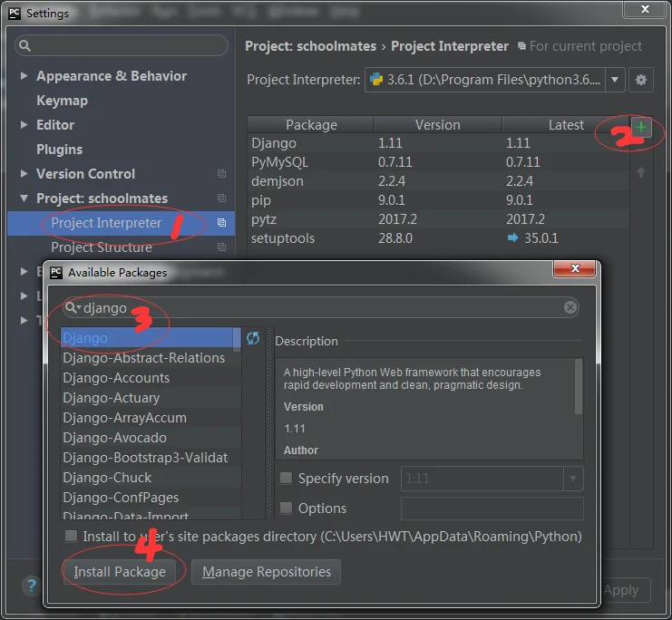Select the demjson row in packages table
Viewport: 672px width, 620px height.
[438, 180]
